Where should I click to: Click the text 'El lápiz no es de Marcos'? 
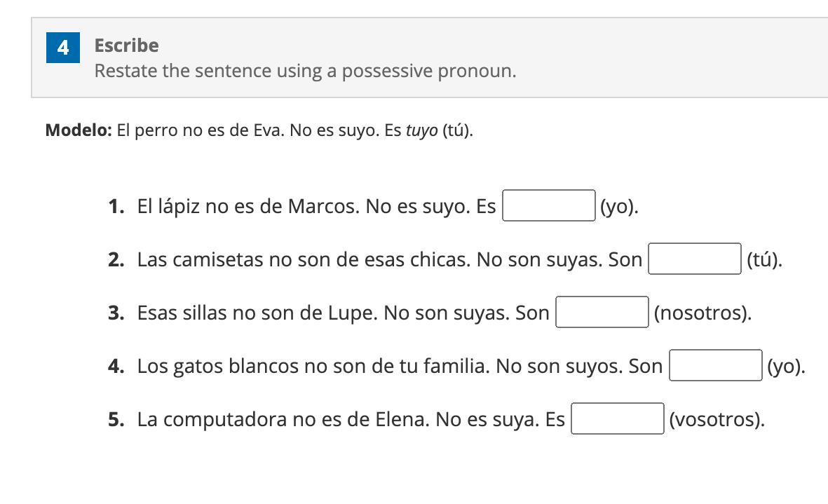point(248,206)
